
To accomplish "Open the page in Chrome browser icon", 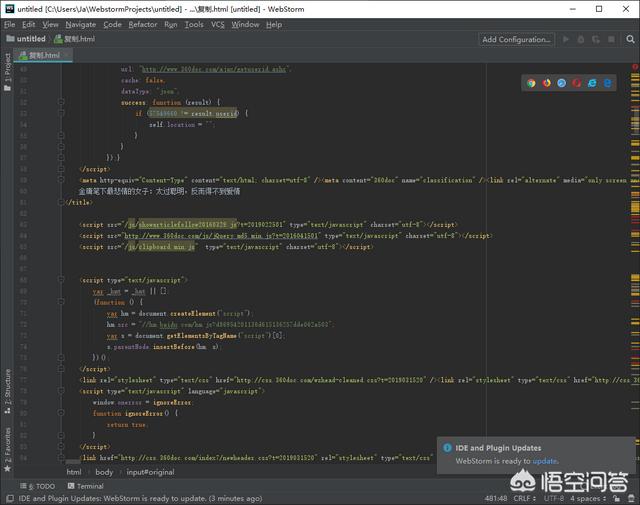I will [531, 83].
